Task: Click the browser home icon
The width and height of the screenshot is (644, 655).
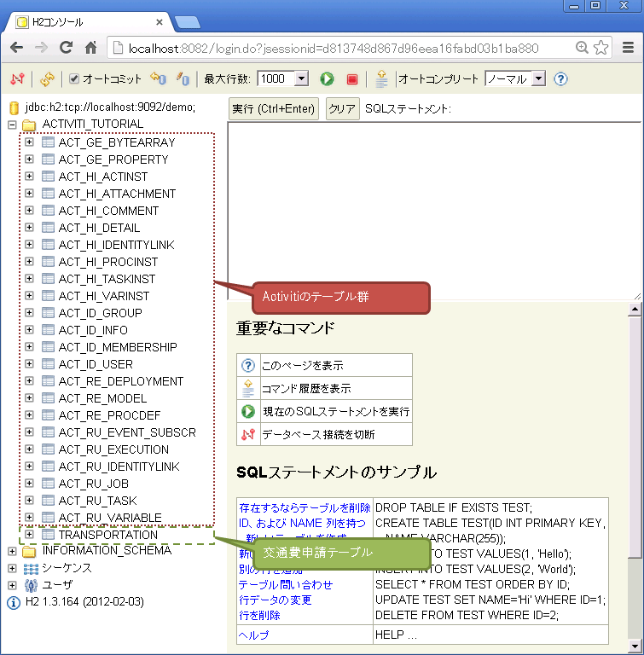Action: click(90, 47)
